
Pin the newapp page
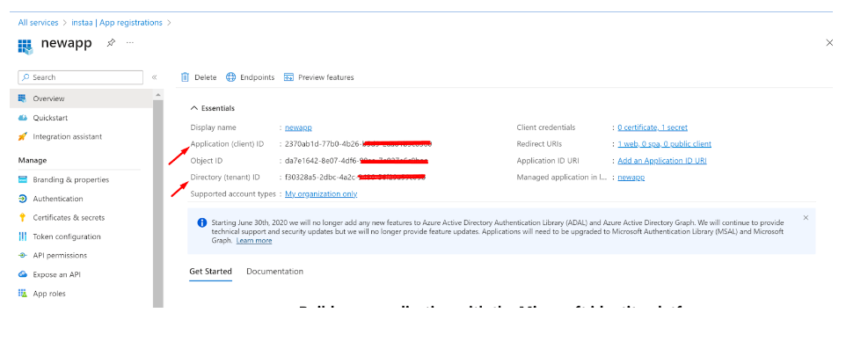coord(111,42)
